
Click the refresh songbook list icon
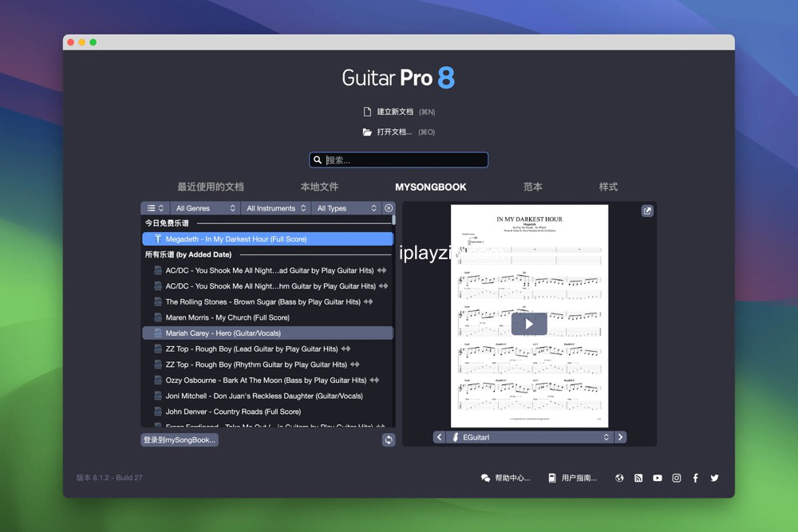(x=389, y=440)
